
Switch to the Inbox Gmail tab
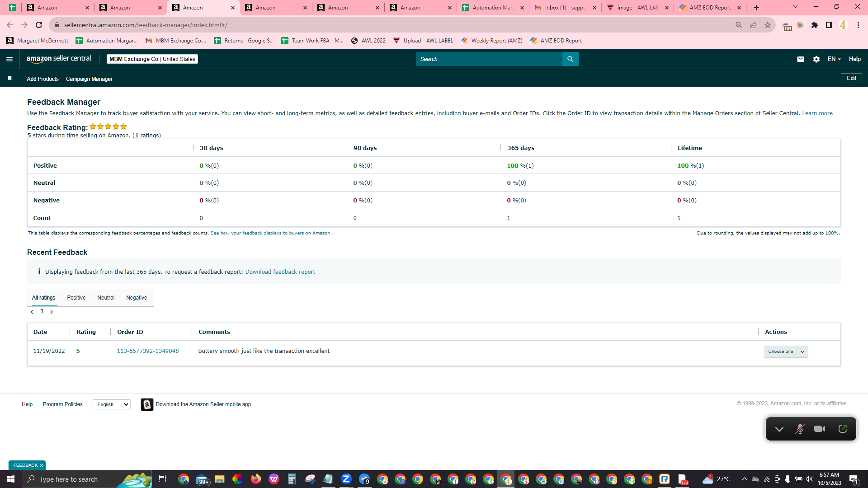point(565,8)
